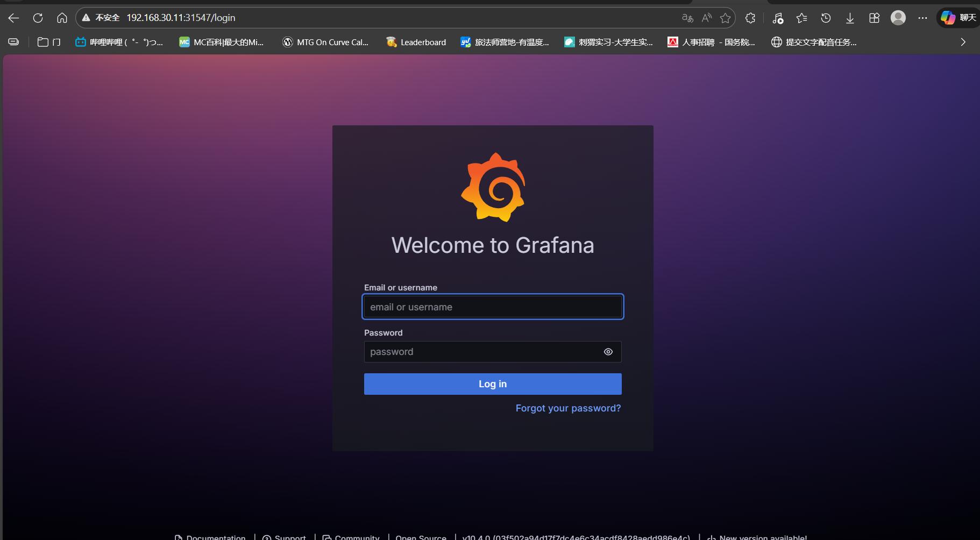Click the 不安全 not-secure warning icon

pos(86,18)
